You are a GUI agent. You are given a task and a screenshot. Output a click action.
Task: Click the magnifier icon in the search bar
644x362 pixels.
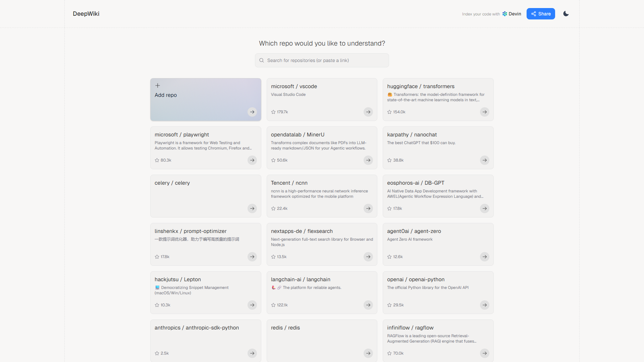pyautogui.click(x=262, y=60)
